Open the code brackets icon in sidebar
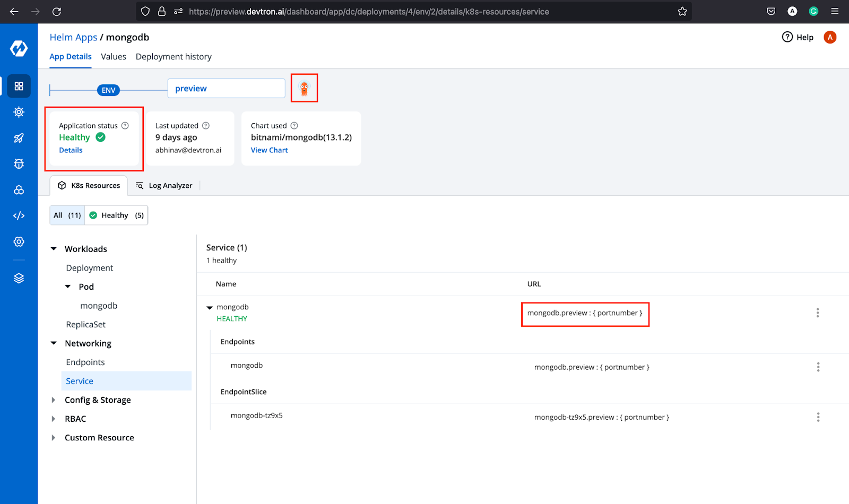849x504 pixels. 19,215
